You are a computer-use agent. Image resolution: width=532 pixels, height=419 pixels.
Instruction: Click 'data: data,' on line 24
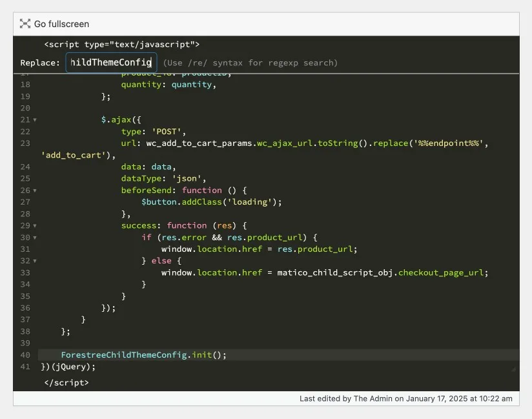click(x=148, y=167)
